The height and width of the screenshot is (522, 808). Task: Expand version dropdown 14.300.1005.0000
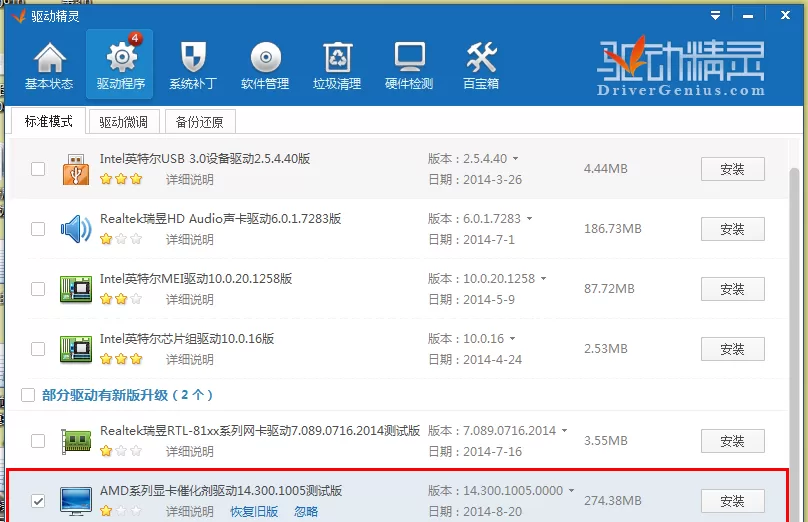point(571,491)
